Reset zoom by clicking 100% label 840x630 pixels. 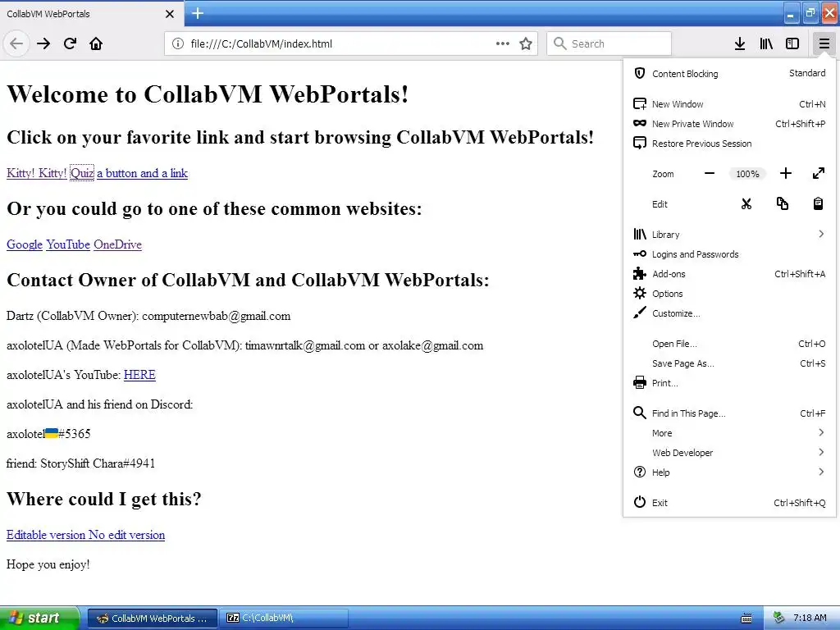pos(747,174)
